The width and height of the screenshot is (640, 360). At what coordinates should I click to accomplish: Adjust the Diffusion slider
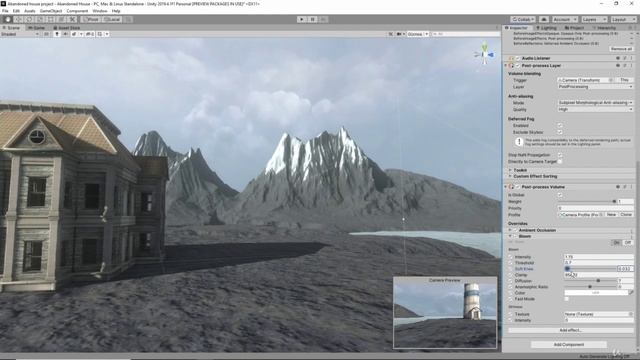[591, 281]
